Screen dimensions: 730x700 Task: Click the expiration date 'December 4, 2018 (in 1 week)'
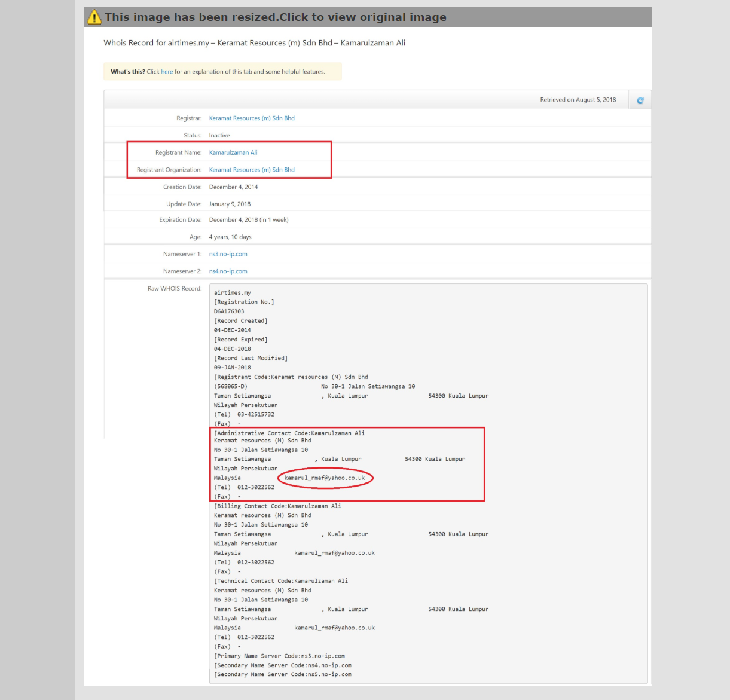(249, 220)
